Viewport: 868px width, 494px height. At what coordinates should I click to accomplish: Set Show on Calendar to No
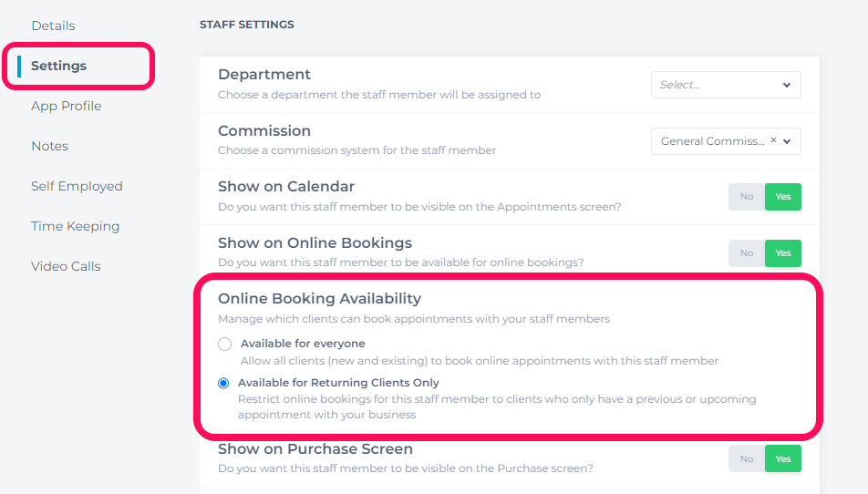click(x=747, y=196)
